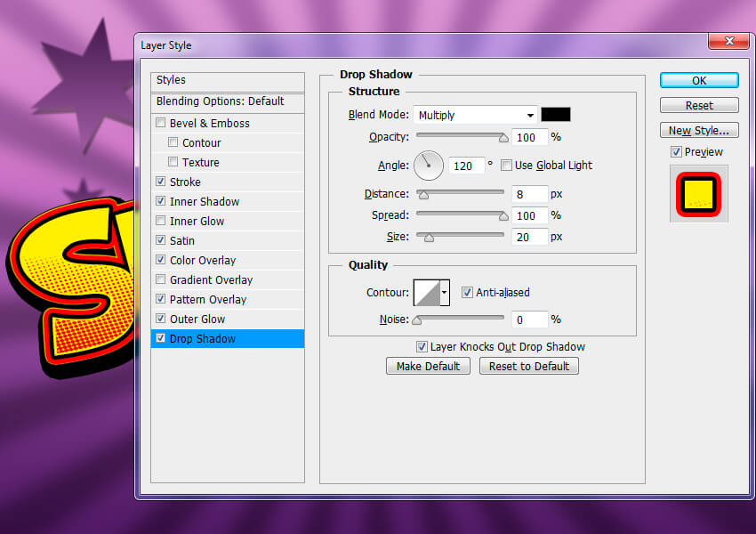Adjust the Distance slider handle

click(x=423, y=195)
